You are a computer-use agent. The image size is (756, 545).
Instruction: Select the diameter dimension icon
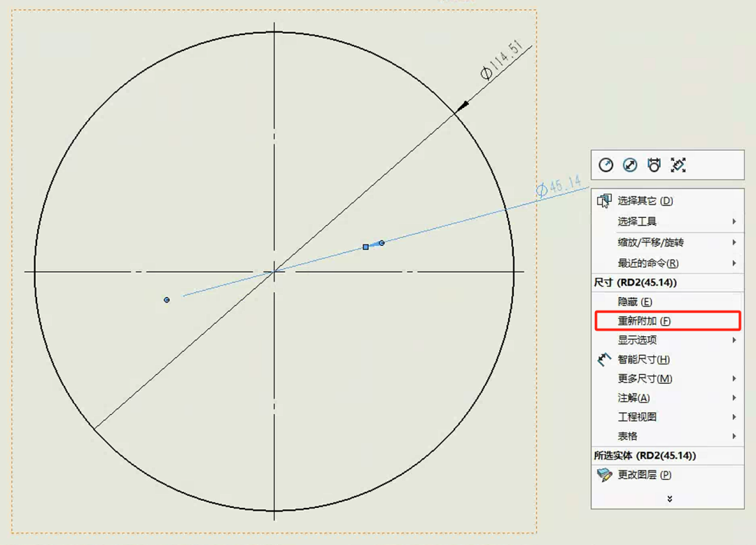click(x=629, y=165)
